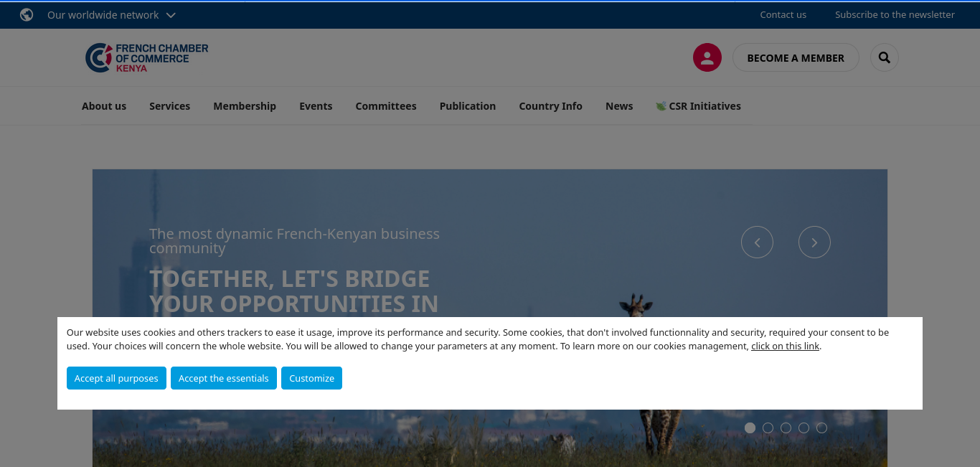Click the French Chamber of Commerce Kenya logo
The height and width of the screenshot is (467, 980).
pos(146,57)
